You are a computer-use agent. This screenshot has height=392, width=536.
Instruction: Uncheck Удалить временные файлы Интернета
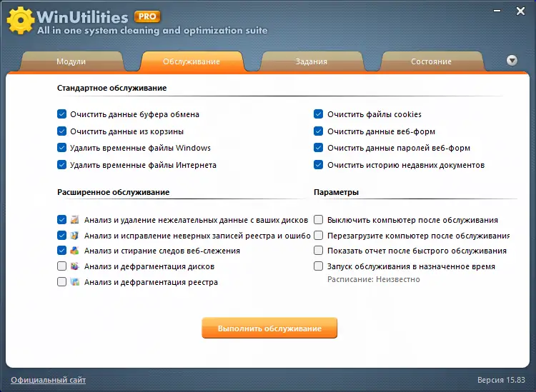[61, 165]
